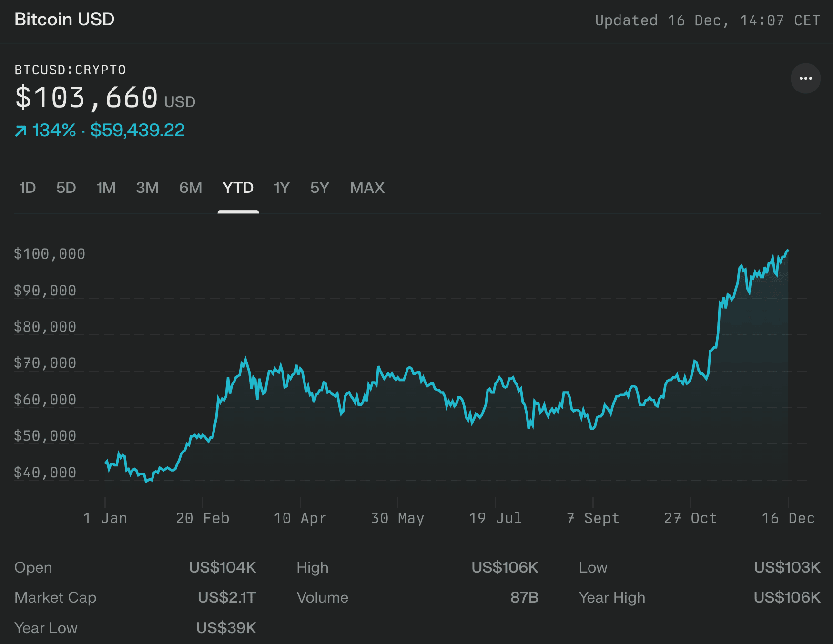Click the BTCUSD:CRYPTO ticker label
Viewport: 833px width, 644px height.
(x=71, y=70)
